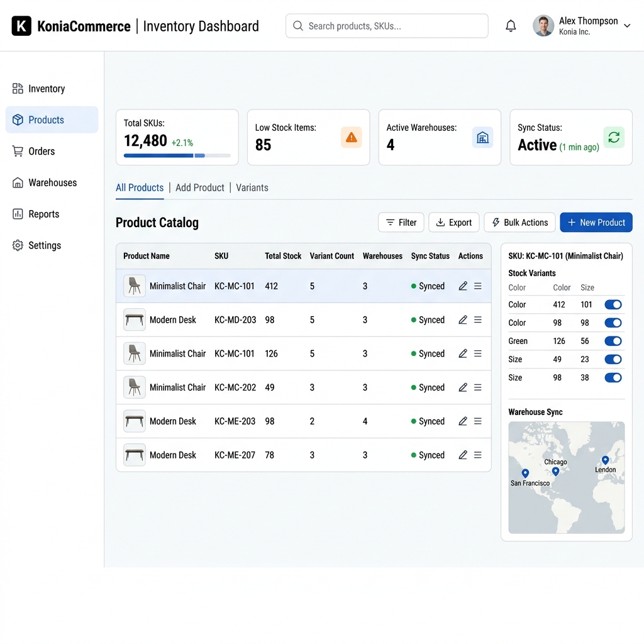The height and width of the screenshot is (644, 644).
Task: Click the New Product button
Action: 596,222
